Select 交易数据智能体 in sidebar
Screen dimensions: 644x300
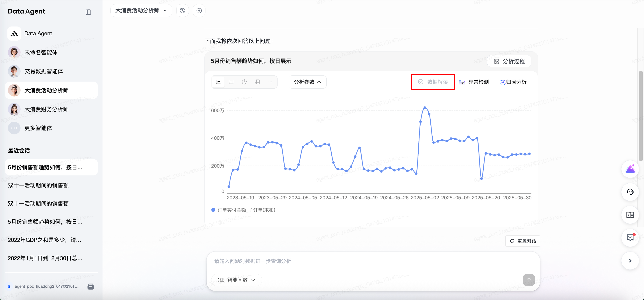click(x=44, y=71)
